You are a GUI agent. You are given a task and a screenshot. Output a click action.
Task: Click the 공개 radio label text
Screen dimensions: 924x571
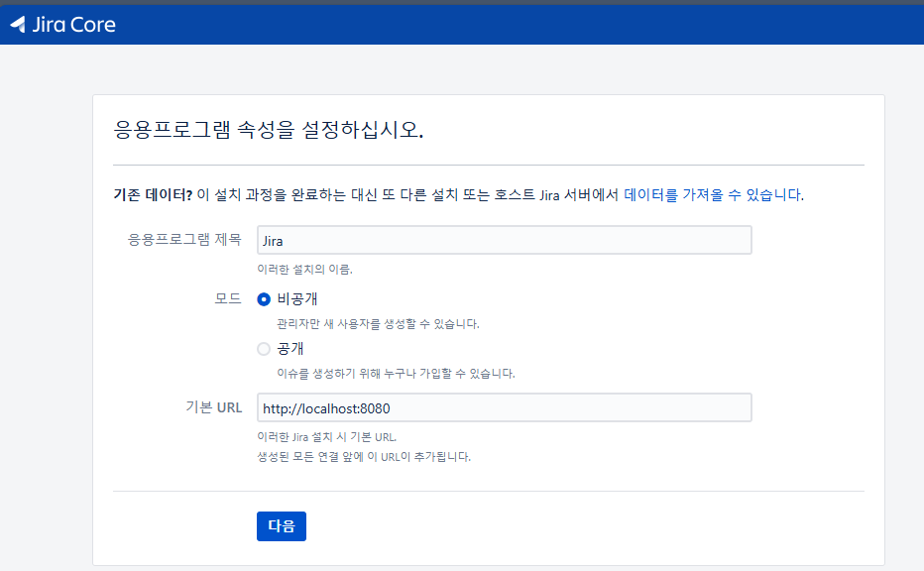(x=290, y=349)
